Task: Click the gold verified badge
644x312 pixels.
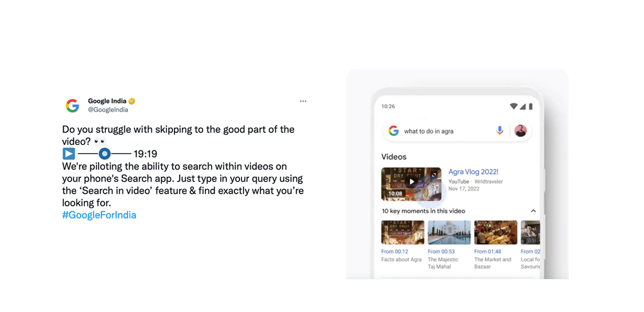Action: pyautogui.click(x=132, y=101)
